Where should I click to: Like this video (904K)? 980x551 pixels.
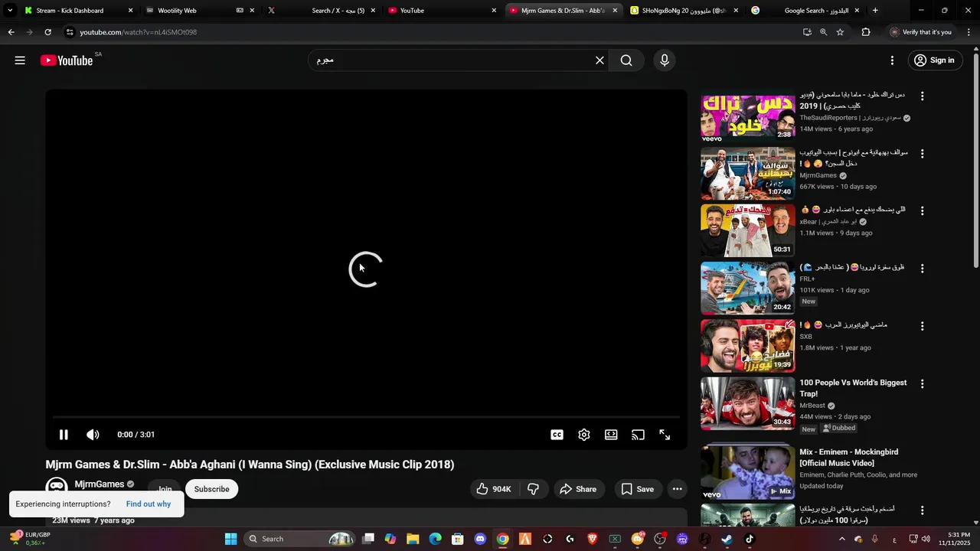click(494, 489)
